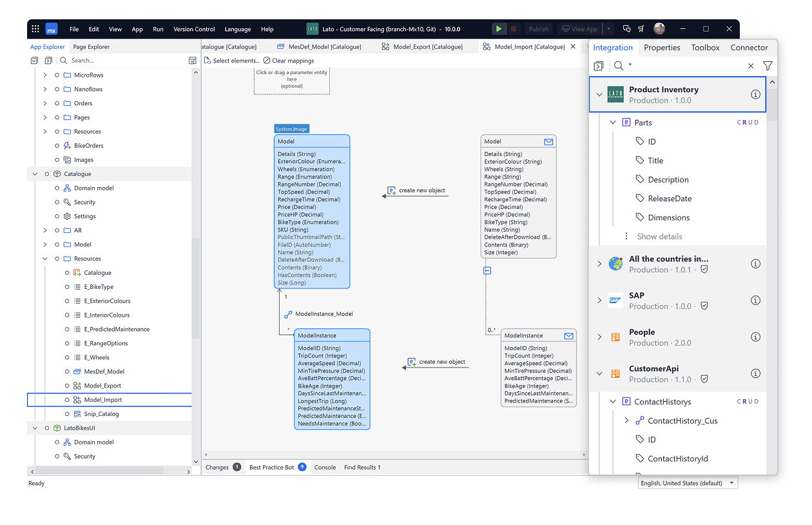Clear the Integration search with X icon

tap(751, 66)
